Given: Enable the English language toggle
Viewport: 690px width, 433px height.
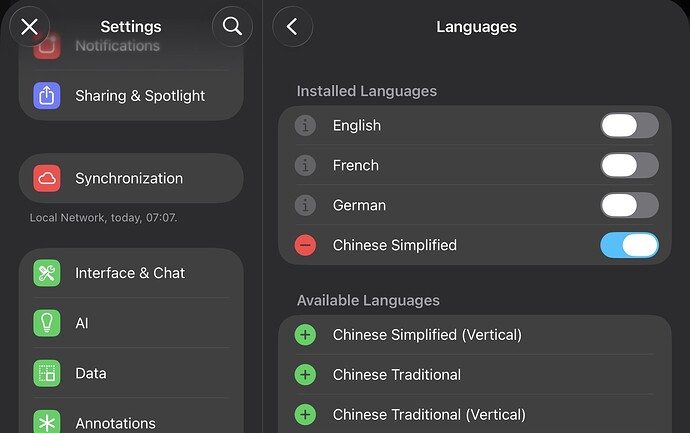Looking at the screenshot, I should (x=629, y=126).
